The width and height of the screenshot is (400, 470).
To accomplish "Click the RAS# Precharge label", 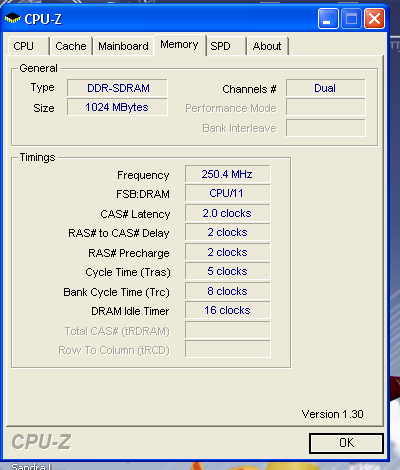I will click(129, 253).
